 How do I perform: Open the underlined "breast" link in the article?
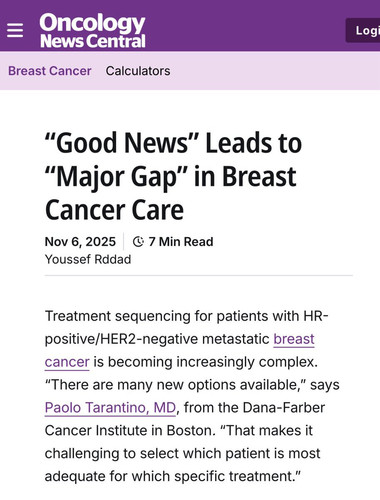click(x=294, y=339)
